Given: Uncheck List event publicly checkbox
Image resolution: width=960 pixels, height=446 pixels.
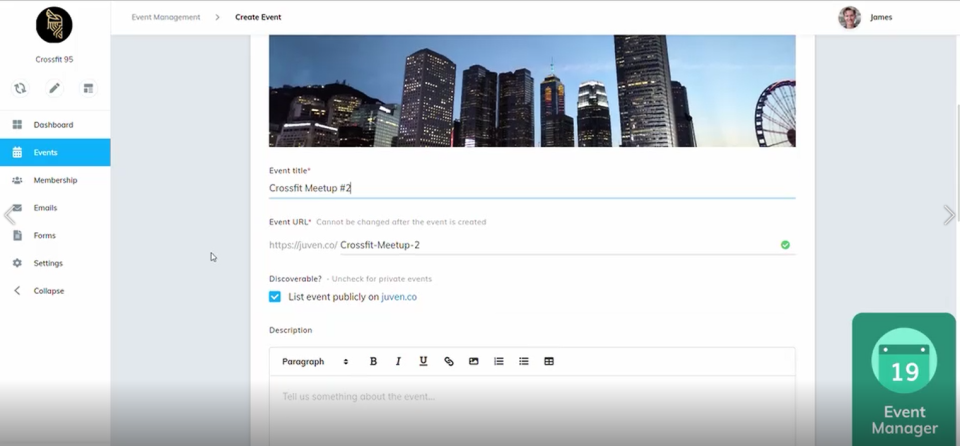Looking at the screenshot, I should coord(275,297).
